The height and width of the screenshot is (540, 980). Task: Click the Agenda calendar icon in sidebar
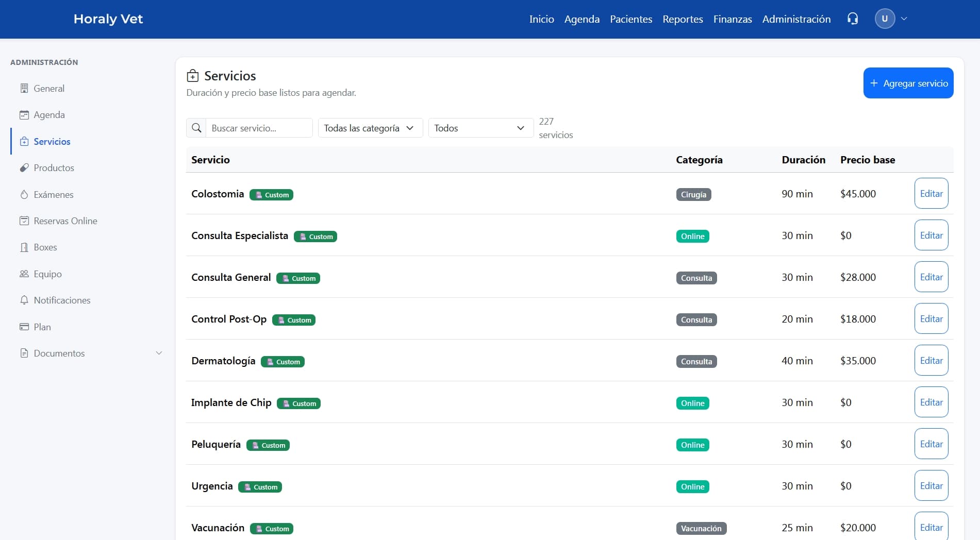click(x=24, y=115)
